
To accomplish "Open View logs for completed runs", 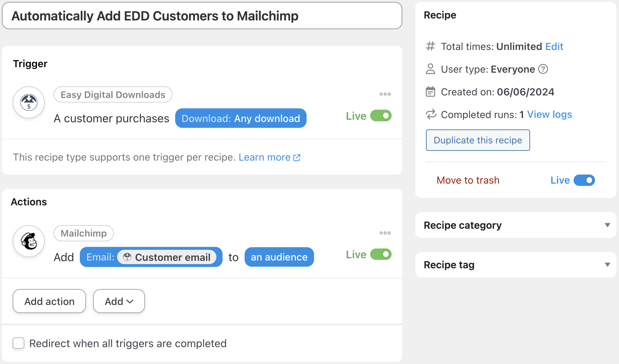I will (x=549, y=115).
